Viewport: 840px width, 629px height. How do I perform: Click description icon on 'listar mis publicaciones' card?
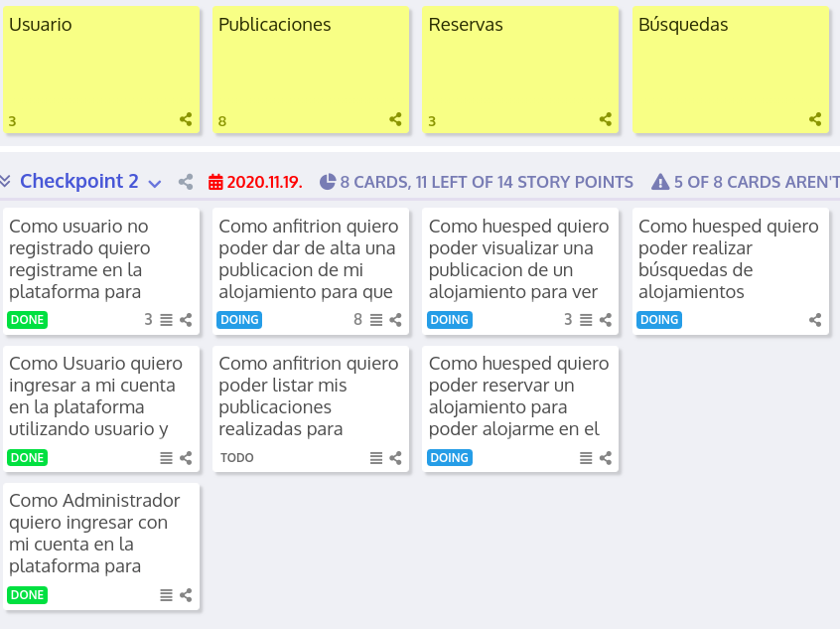[x=376, y=458]
